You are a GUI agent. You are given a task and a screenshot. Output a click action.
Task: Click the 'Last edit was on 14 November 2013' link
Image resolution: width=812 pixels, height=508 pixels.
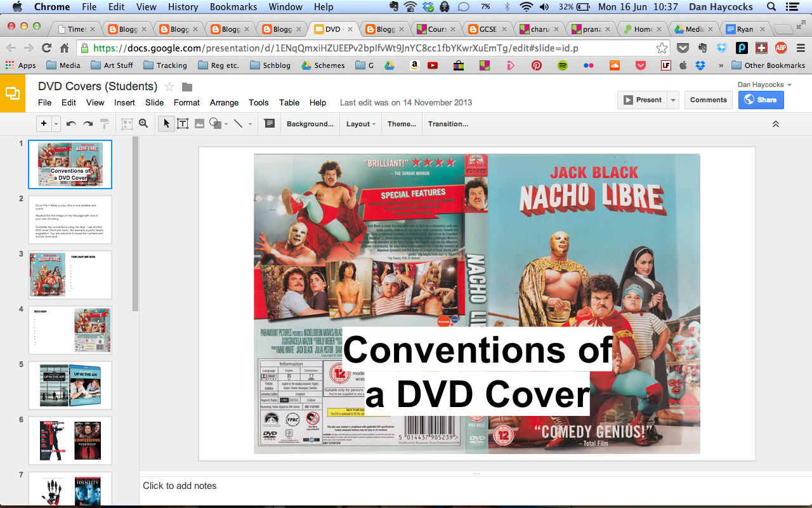(406, 102)
